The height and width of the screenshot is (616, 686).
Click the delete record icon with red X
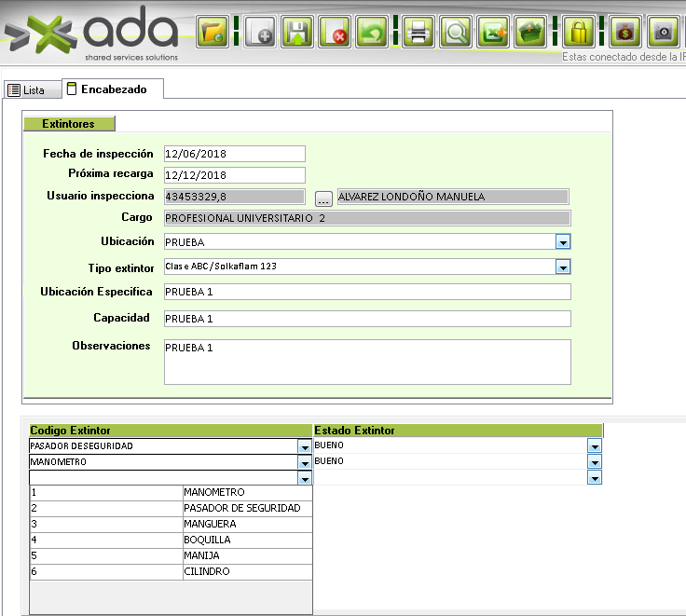335,33
